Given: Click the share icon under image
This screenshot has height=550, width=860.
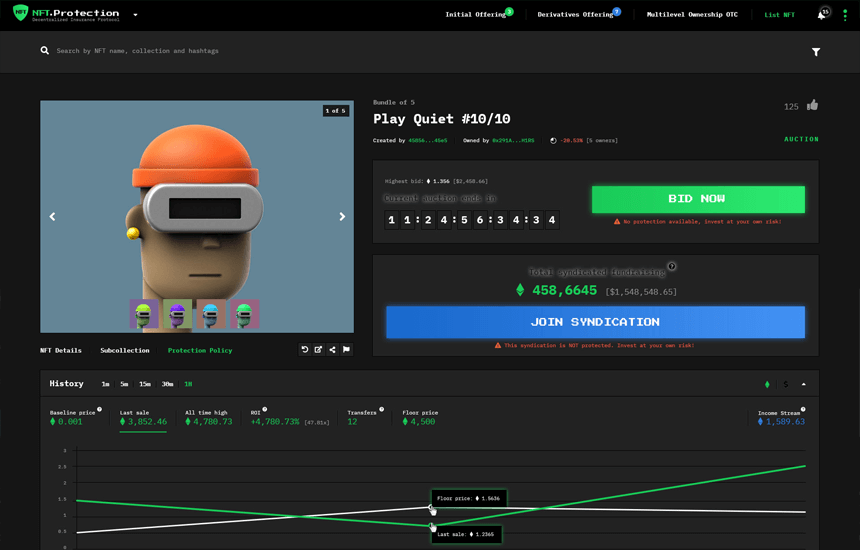Looking at the screenshot, I should point(333,350).
